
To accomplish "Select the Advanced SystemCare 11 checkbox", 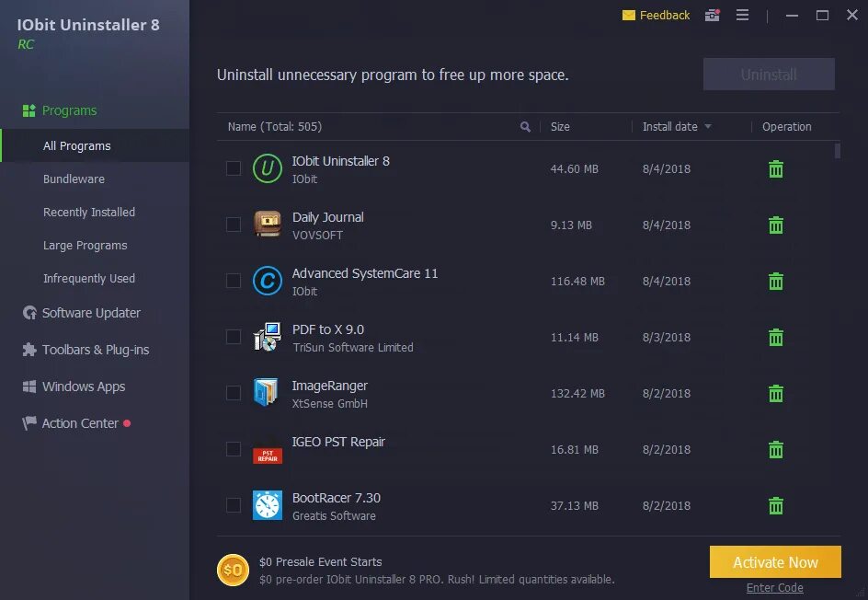I will point(234,281).
